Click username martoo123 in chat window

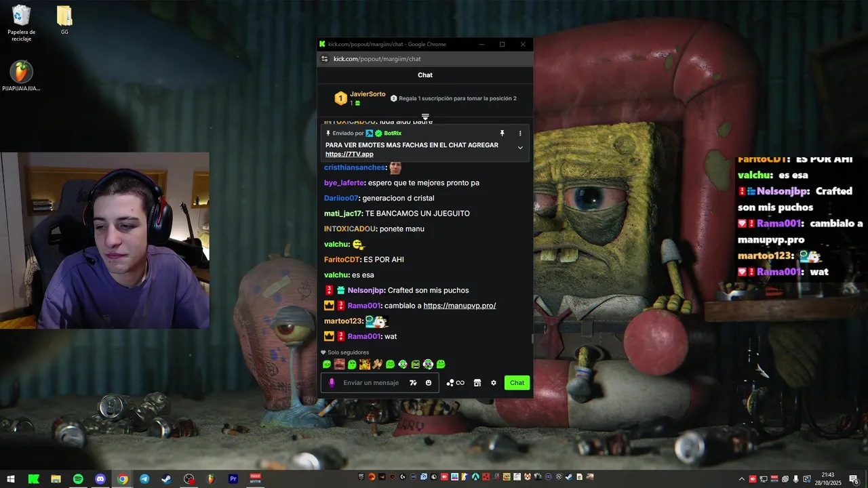click(343, 321)
